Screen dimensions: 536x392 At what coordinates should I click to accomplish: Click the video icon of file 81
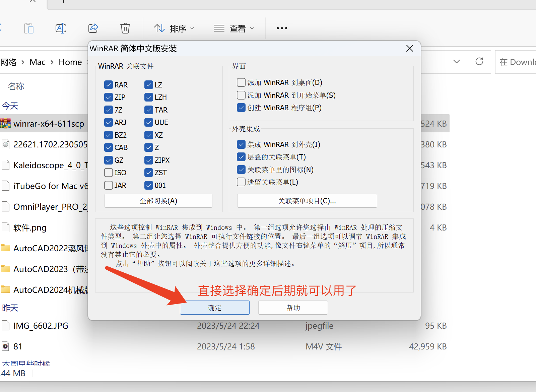click(5, 346)
